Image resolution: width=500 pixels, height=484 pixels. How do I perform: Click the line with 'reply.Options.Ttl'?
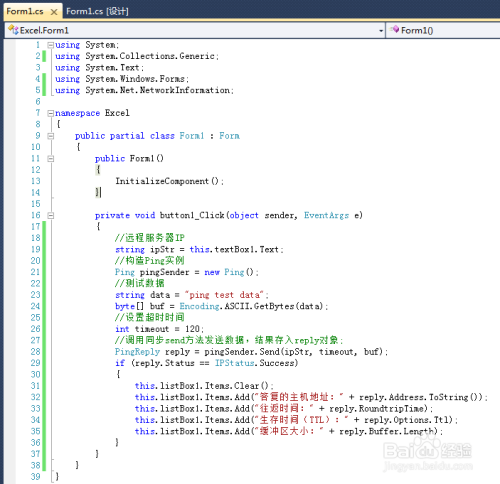click(296, 420)
